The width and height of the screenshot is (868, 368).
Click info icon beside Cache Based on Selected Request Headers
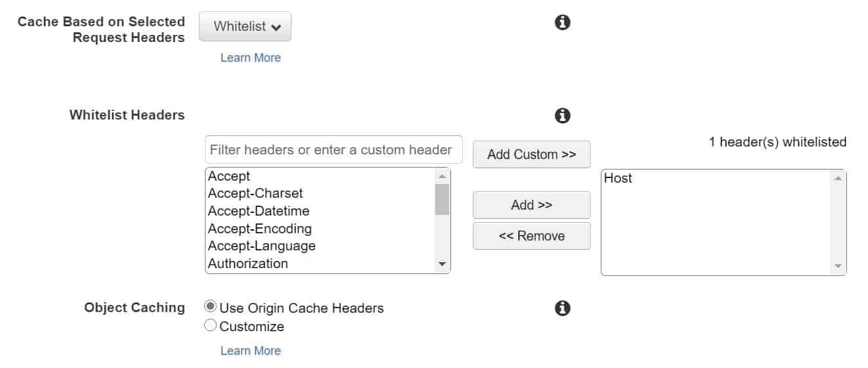pos(562,22)
